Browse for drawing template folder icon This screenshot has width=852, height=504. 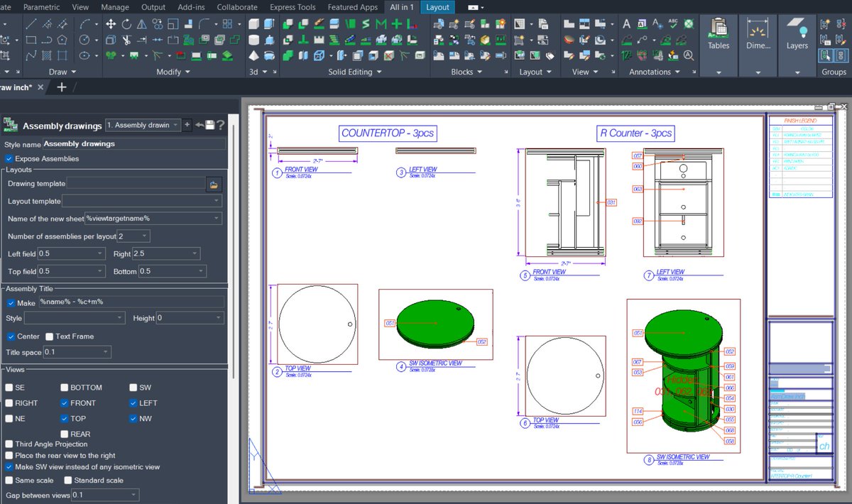coord(214,184)
